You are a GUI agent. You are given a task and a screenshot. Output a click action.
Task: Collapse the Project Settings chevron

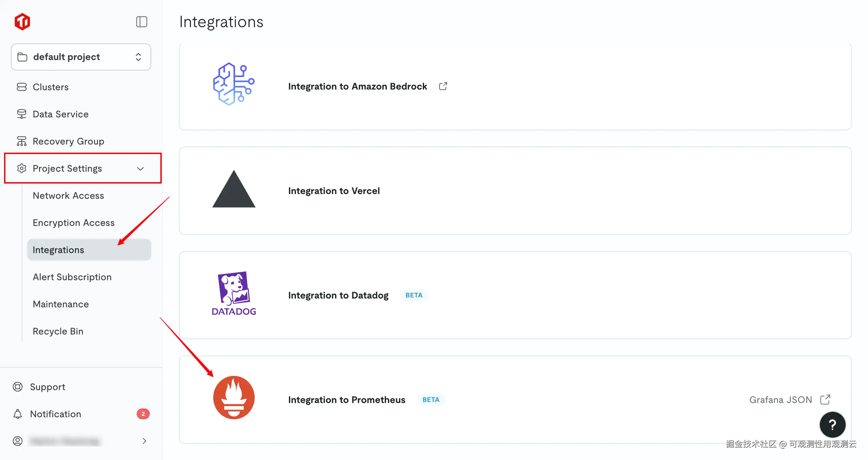tap(140, 169)
